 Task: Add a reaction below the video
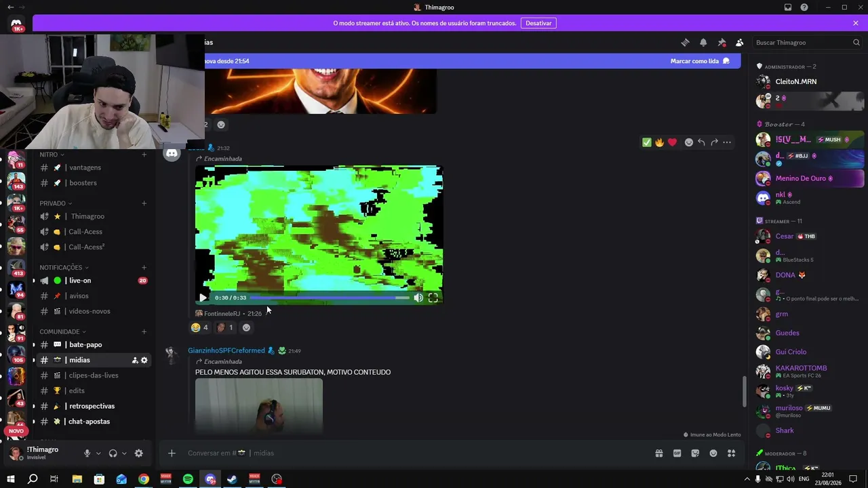click(246, 327)
